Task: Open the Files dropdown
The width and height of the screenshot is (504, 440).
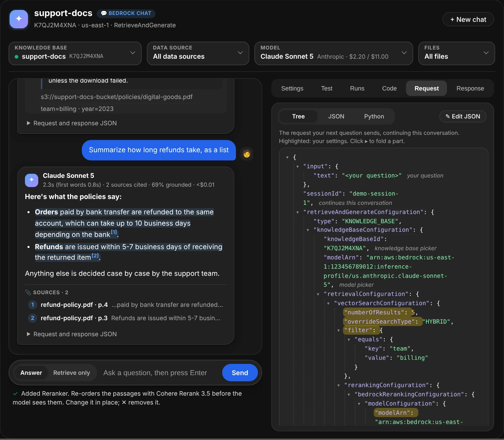Action: pos(457,53)
